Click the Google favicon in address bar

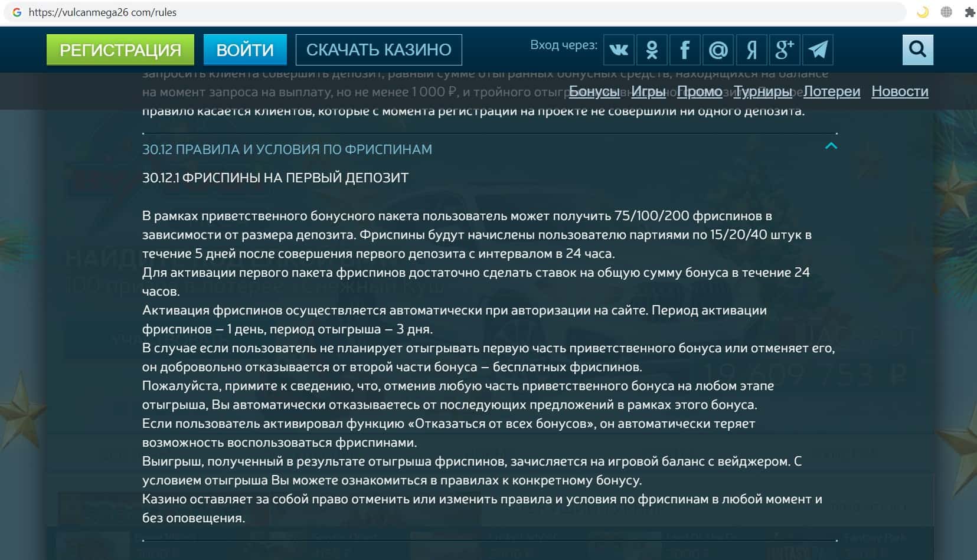click(17, 12)
